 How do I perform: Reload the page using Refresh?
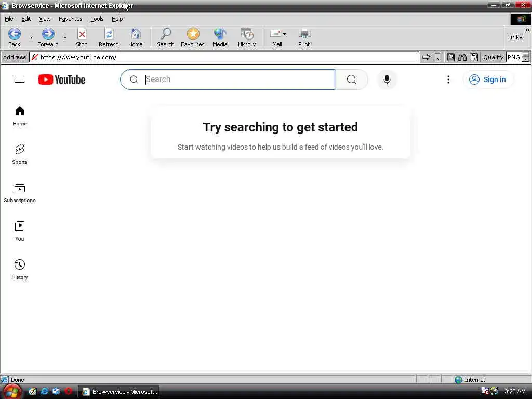(109, 37)
